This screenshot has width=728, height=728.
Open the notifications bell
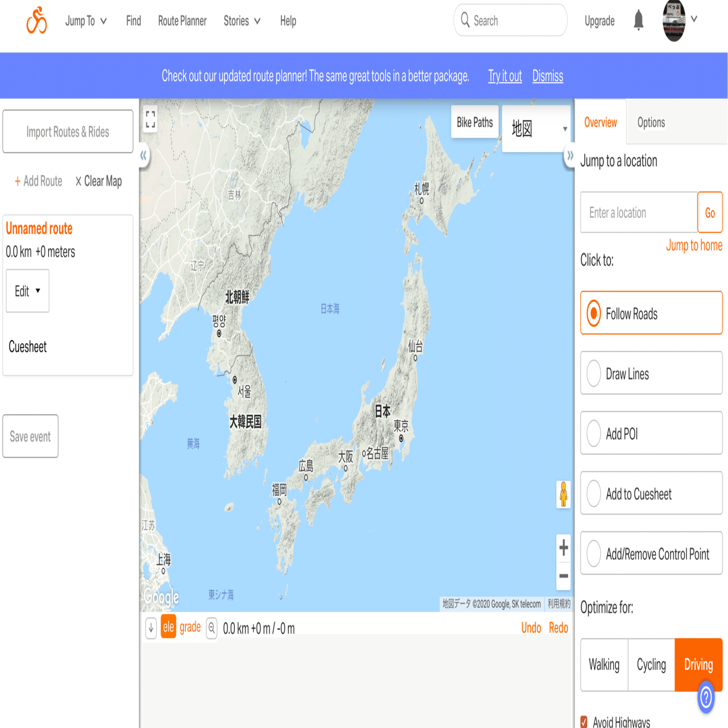[x=638, y=21]
